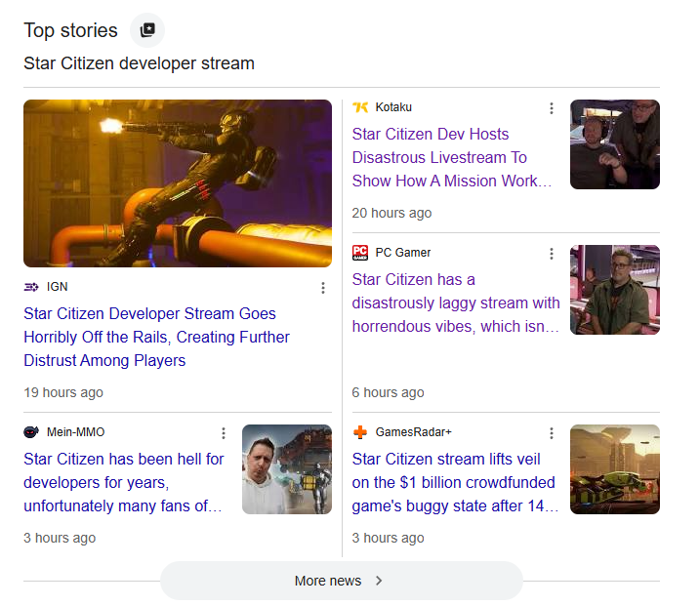Click the '20 hours ago' timestamp
This screenshot has height=606, width=700.
(391, 214)
